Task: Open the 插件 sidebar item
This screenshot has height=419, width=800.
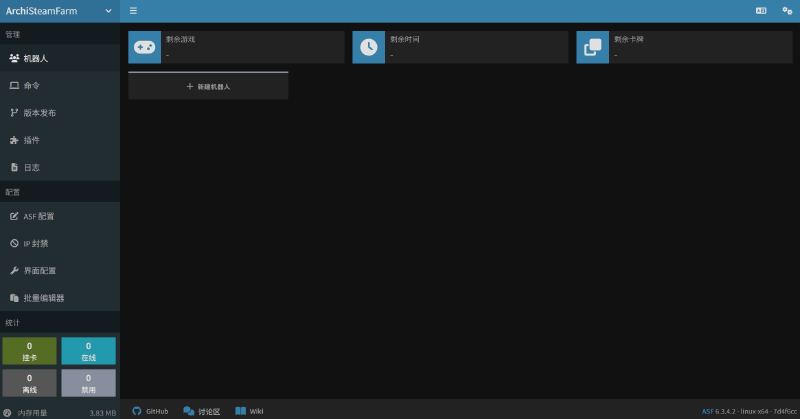Action: point(60,140)
